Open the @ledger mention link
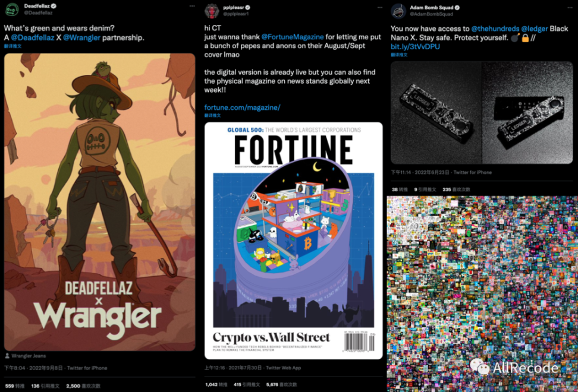Viewport: 578px width, 392px height. coord(535,29)
